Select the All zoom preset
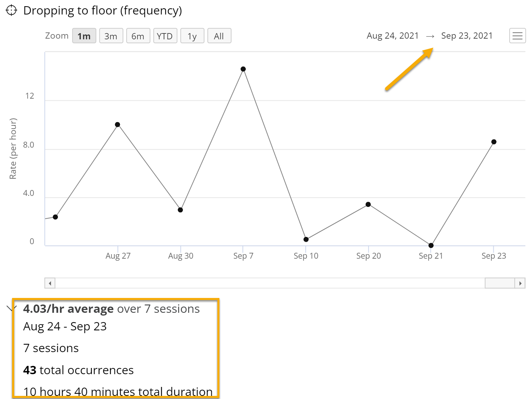The image size is (532, 399). pyautogui.click(x=219, y=36)
